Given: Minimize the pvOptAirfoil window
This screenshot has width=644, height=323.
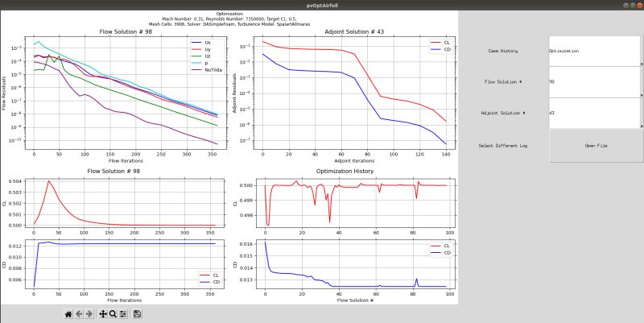Looking at the screenshot, I should click(x=625, y=6).
